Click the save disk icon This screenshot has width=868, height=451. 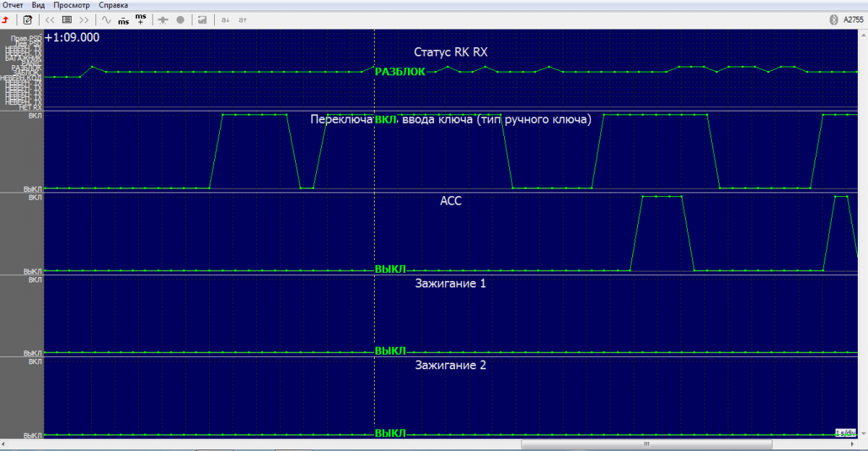coord(202,20)
